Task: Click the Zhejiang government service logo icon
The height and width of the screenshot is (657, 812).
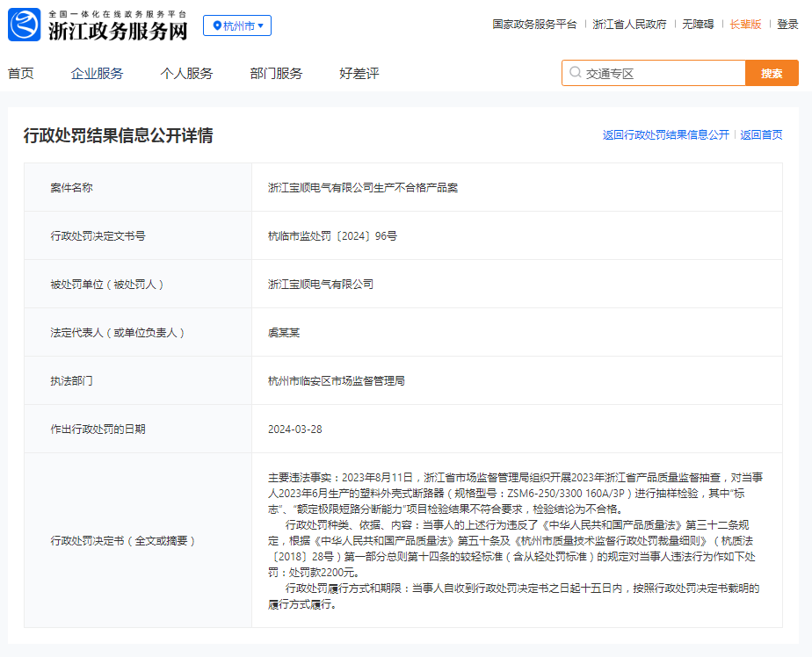Action: [25, 25]
